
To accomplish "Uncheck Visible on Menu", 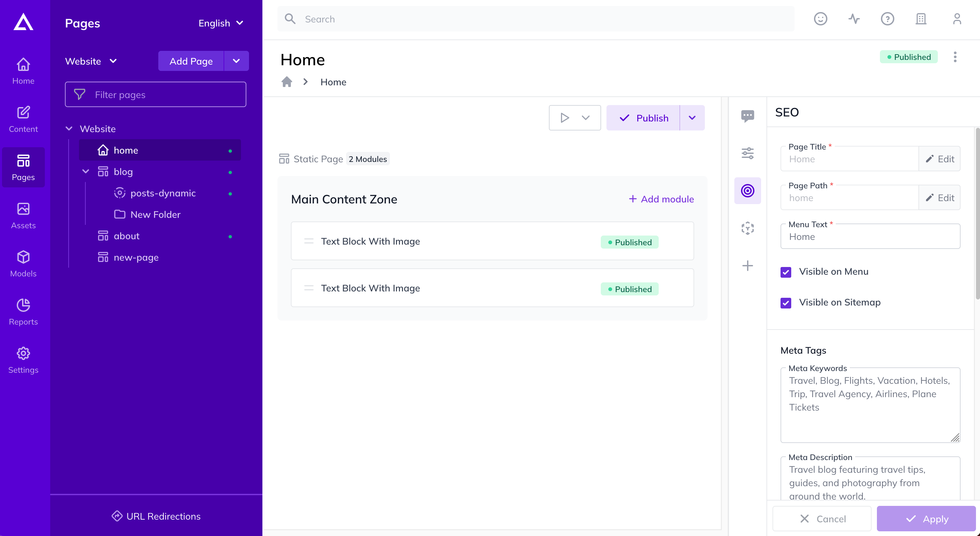I will (x=786, y=272).
